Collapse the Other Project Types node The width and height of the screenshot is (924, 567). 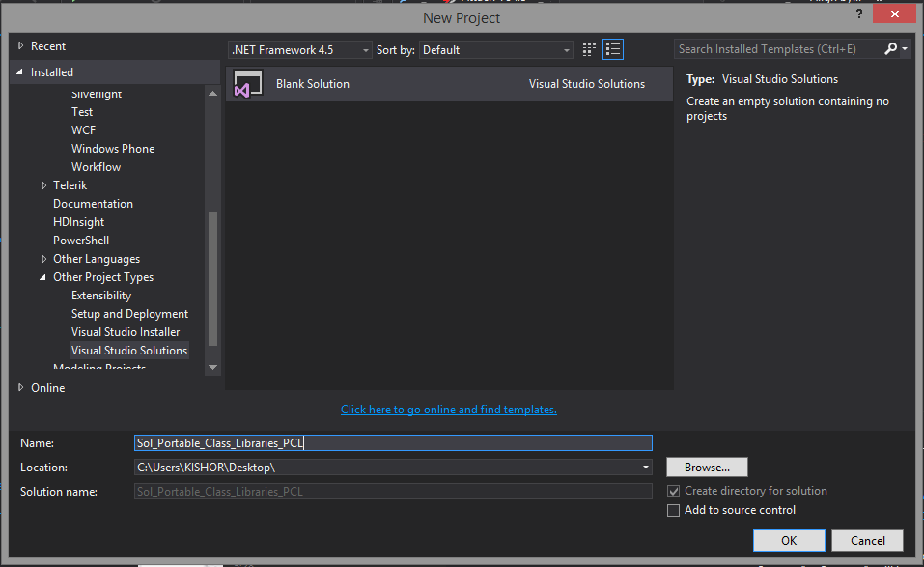43,277
